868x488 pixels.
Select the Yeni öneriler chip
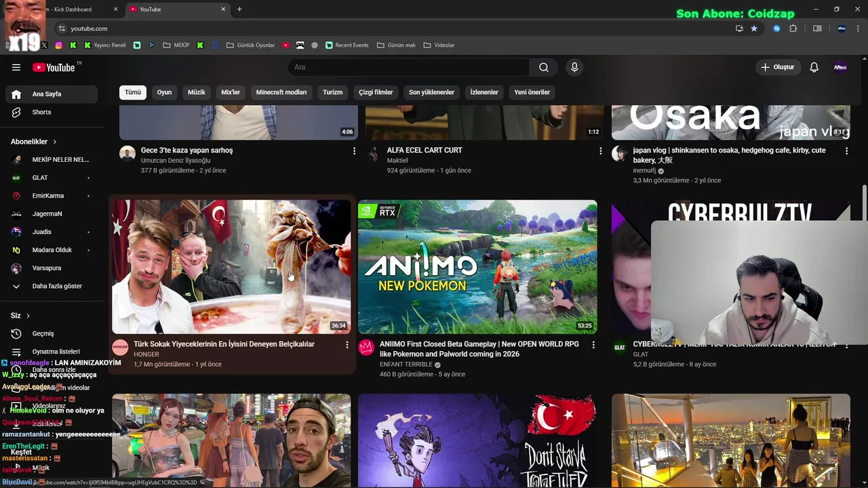pyautogui.click(x=532, y=92)
